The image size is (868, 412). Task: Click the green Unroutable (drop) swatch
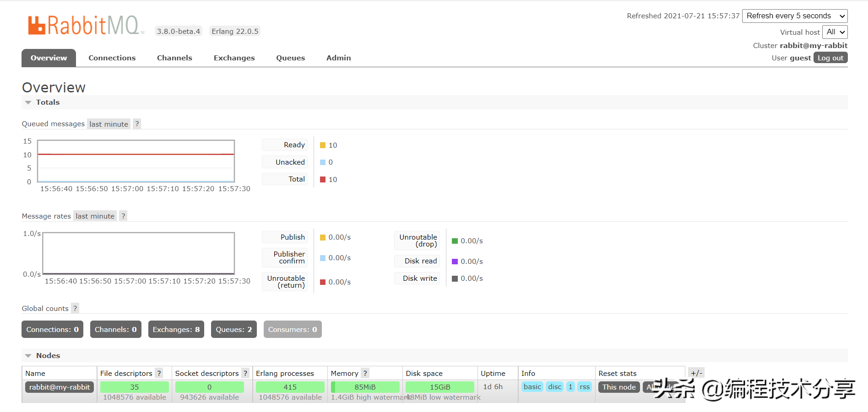(455, 241)
